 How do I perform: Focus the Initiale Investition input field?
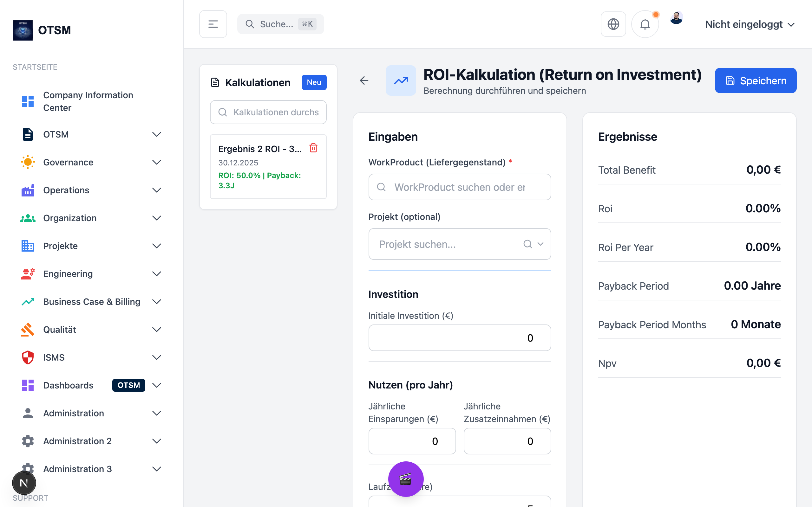click(459, 338)
